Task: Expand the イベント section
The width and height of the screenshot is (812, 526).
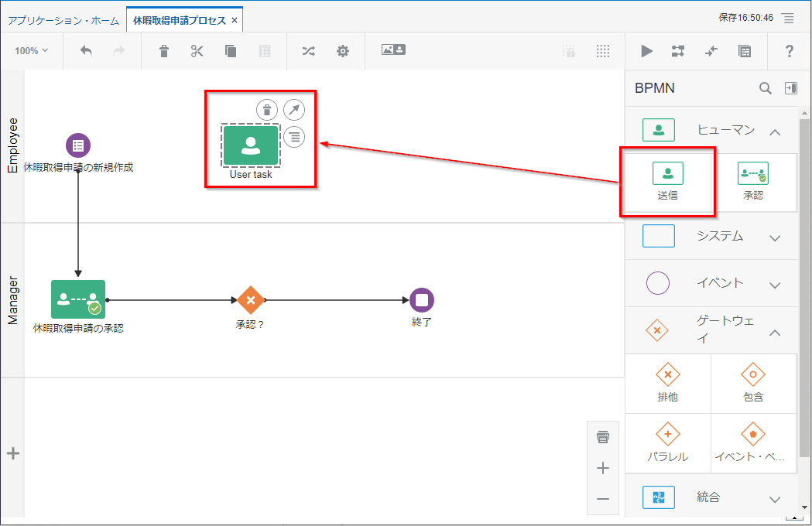Action: coord(775,284)
